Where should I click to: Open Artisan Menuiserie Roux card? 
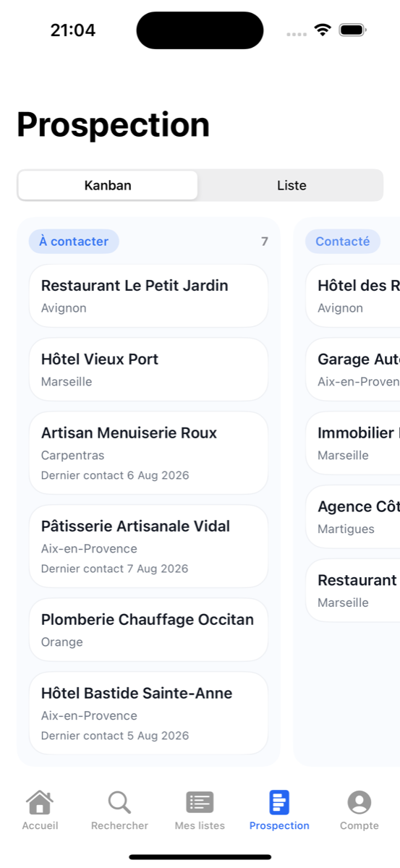(148, 454)
